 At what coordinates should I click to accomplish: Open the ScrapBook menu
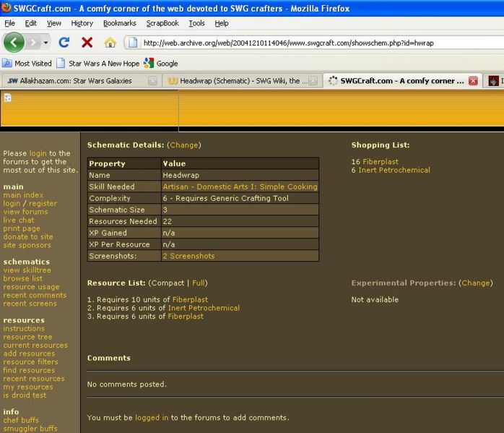point(162,23)
